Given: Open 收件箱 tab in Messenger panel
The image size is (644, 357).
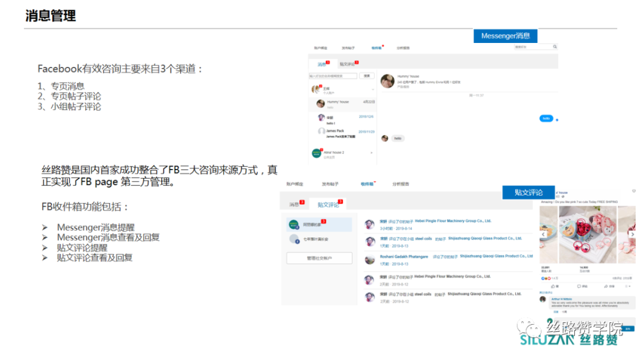Looking at the screenshot, I should pyautogui.click(x=377, y=48).
